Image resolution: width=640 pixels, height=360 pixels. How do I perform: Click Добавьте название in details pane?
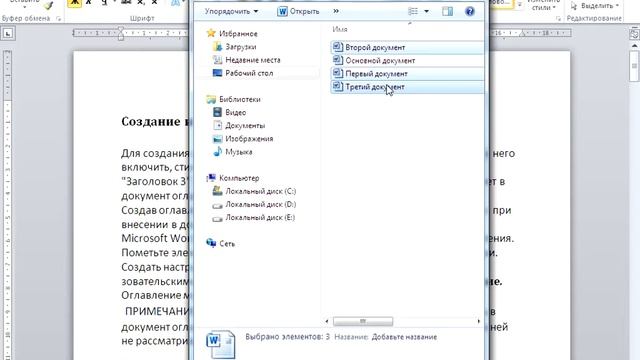coord(404,337)
